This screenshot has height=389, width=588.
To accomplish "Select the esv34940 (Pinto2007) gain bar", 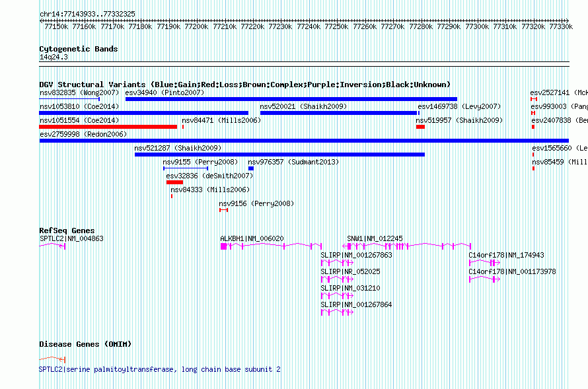I will (x=291, y=99).
